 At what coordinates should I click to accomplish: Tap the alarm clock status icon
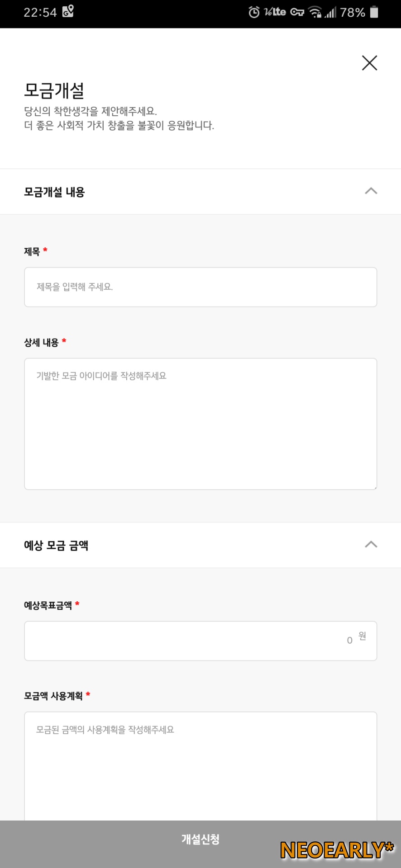pyautogui.click(x=254, y=12)
